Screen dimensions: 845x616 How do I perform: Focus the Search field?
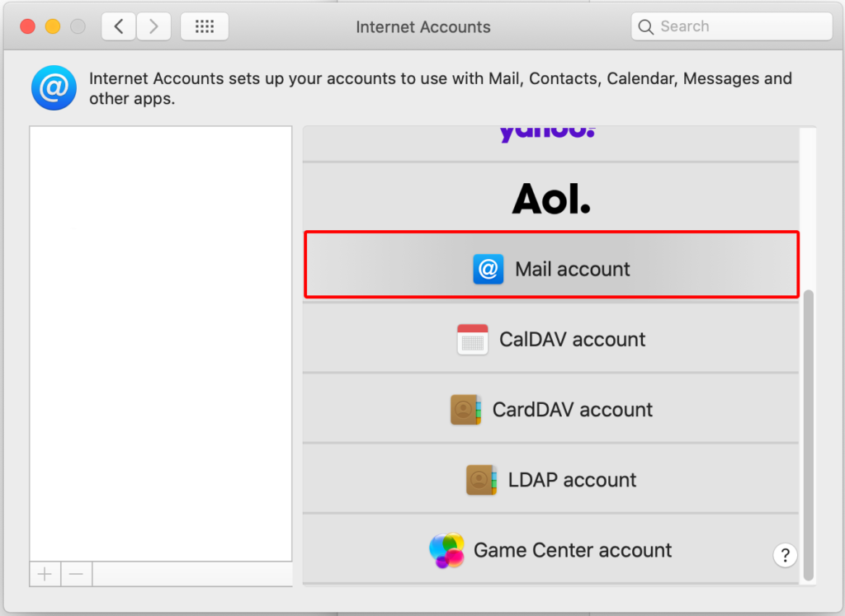[x=731, y=26]
